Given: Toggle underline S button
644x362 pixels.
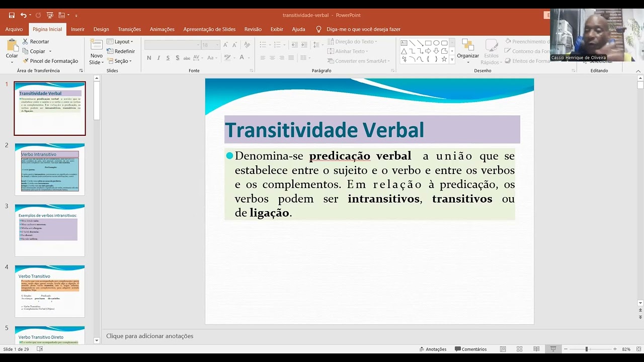Looking at the screenshot, I should [x=168, y=58].
